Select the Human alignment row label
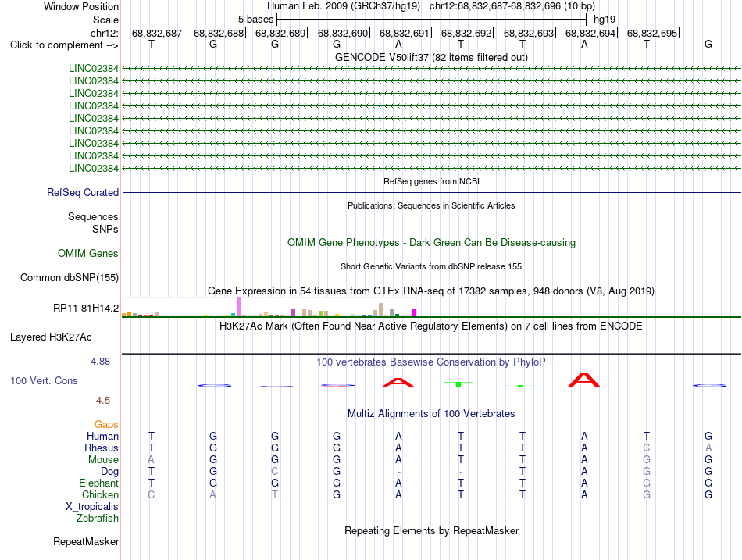 click(102, 437)
